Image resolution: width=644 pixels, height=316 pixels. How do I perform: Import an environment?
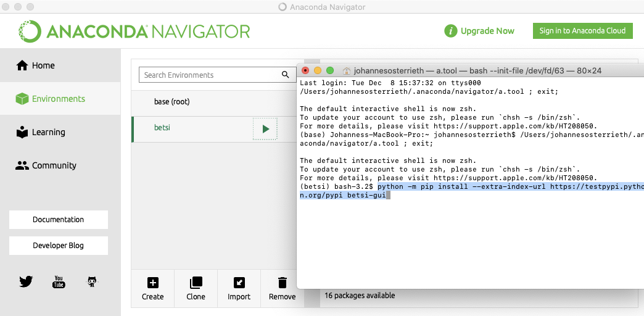click(239, 288)
